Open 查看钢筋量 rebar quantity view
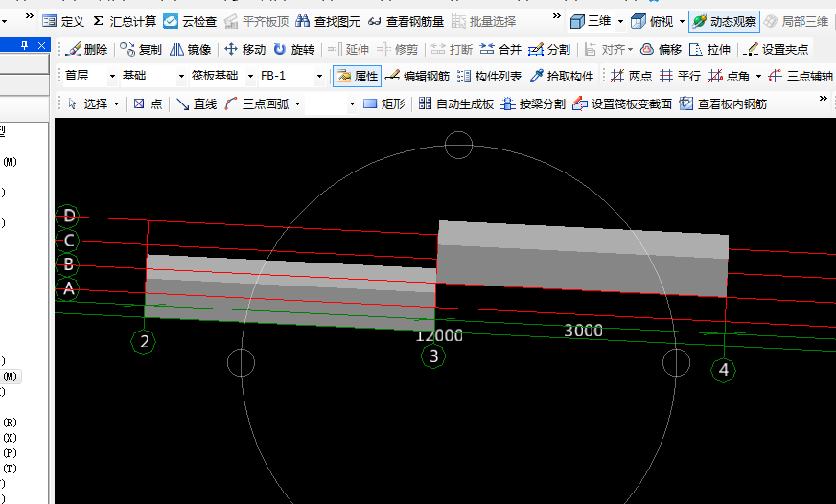This screenshot has height=504, width=836. coord(406,21)
